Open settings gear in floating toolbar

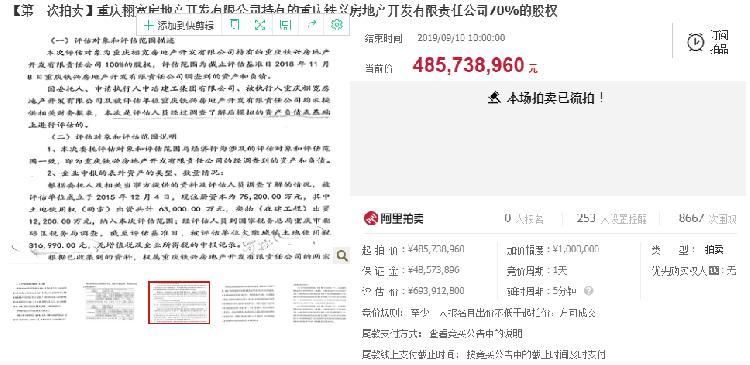pos(337,24)
